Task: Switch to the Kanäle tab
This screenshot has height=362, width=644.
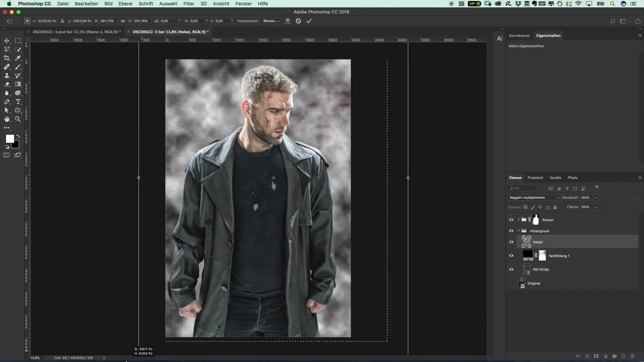Action: [x=555, y=178]
